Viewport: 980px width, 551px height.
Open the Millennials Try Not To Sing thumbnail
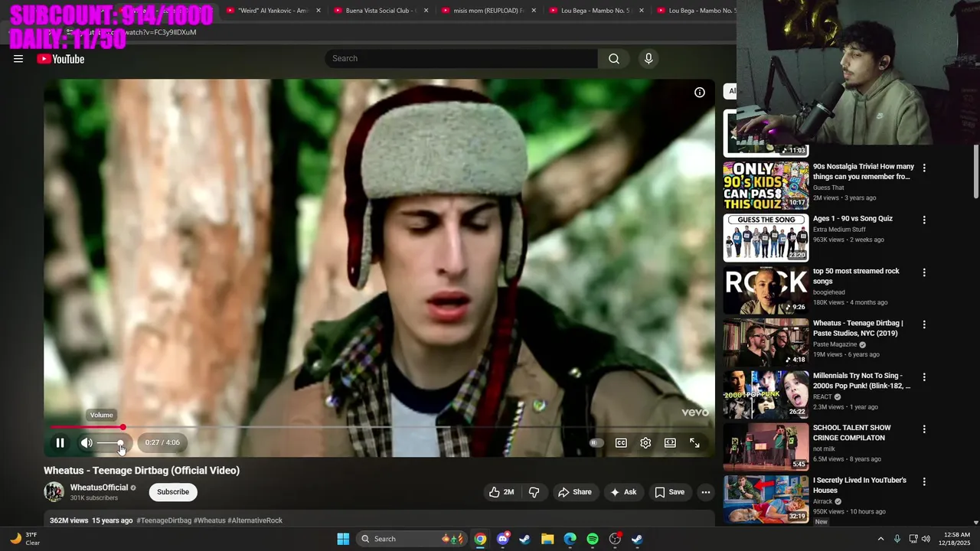click(x=766, y=395)
